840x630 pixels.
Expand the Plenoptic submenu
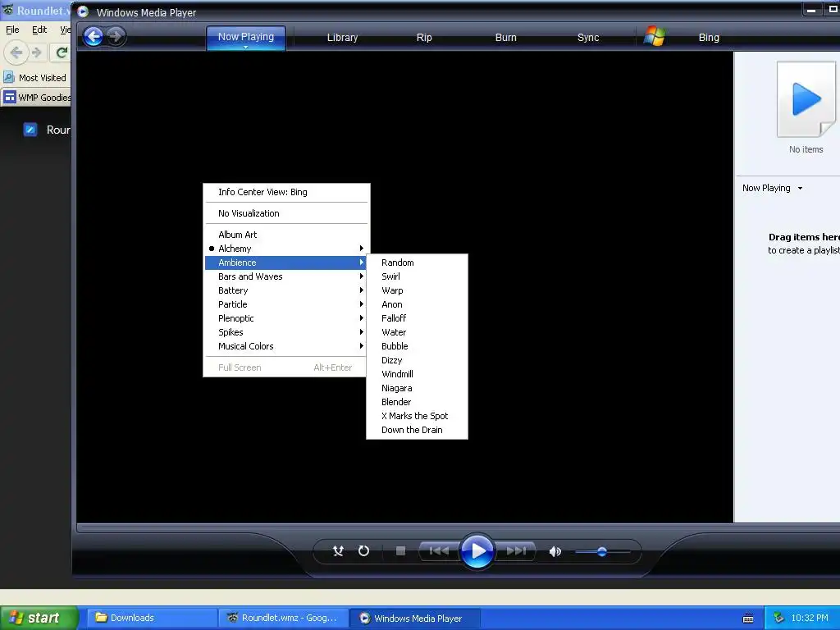[x=286, y=318]
